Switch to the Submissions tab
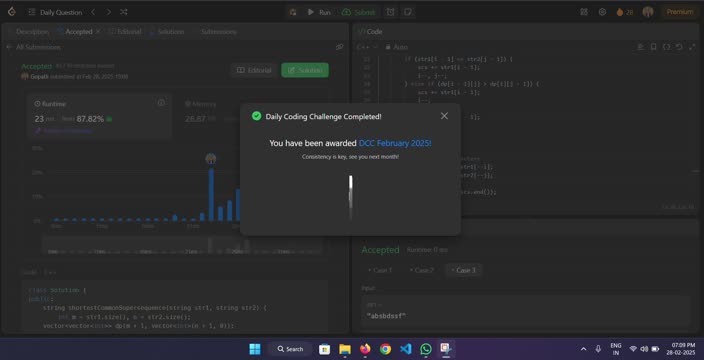This screenshot has height=360, width=704. click(x=218, y=31)
